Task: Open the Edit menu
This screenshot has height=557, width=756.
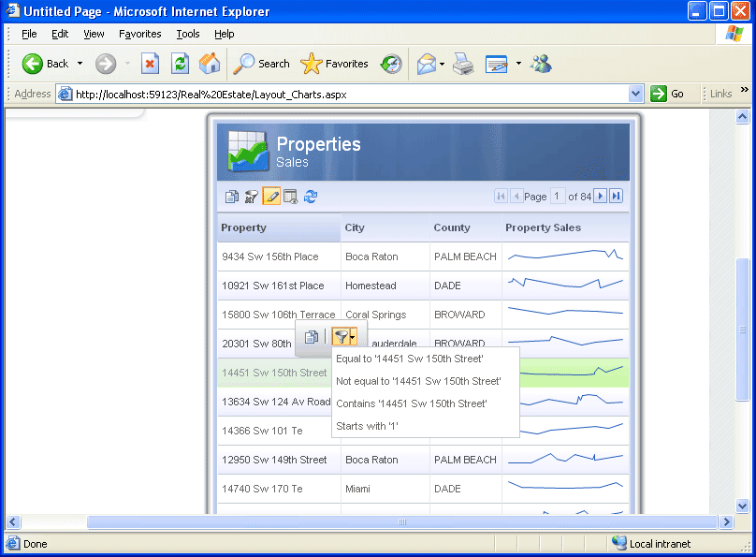Action: click(x=60, y=34)
